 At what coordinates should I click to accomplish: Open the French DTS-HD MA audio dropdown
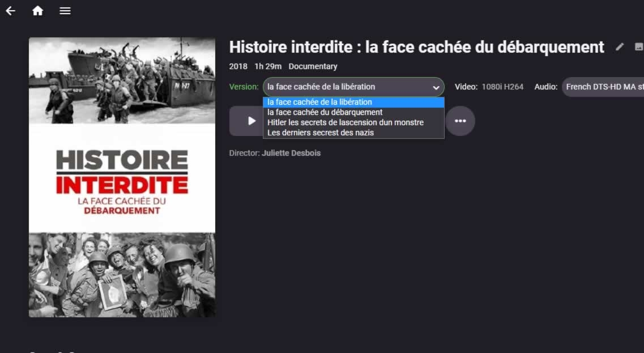click(603, 87)
